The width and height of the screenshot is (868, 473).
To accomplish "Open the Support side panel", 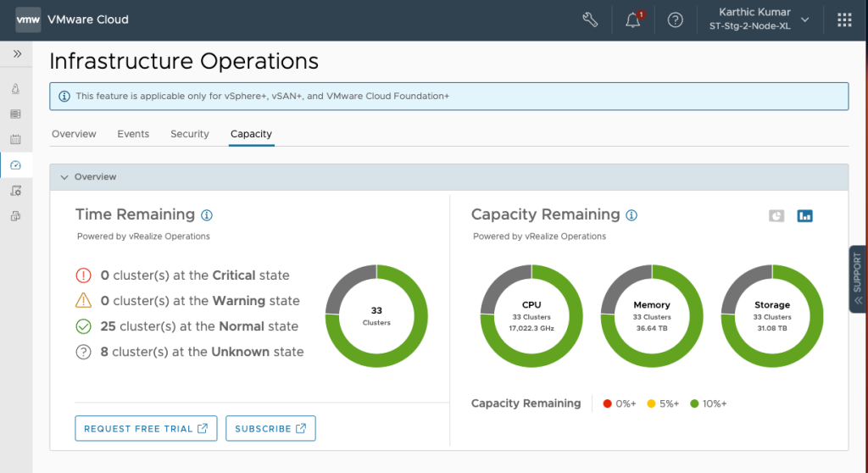I will pos(857,279).
